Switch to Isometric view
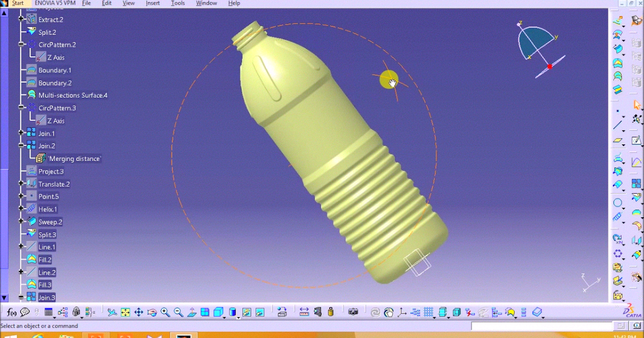 [x=218, y=311]
